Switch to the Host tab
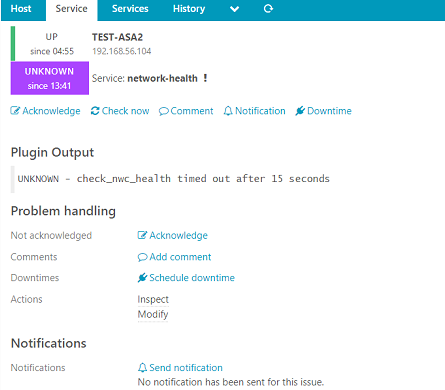 point(21,9)
